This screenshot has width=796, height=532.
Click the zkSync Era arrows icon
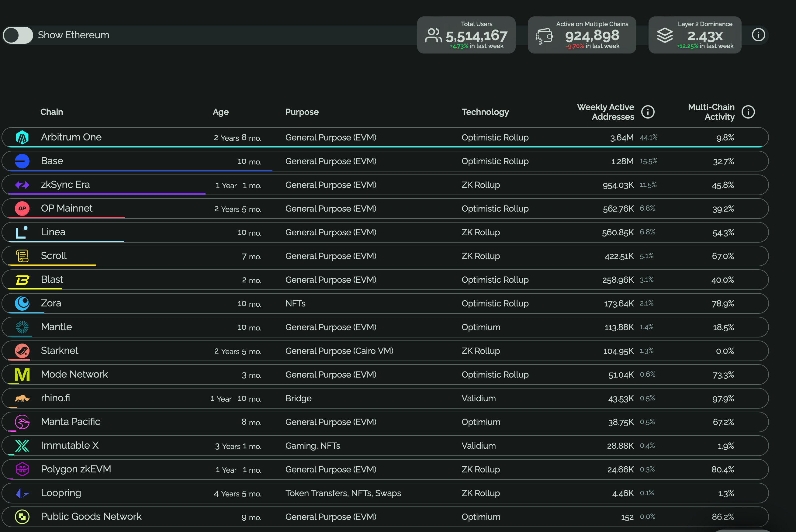(x=22, y=185)
